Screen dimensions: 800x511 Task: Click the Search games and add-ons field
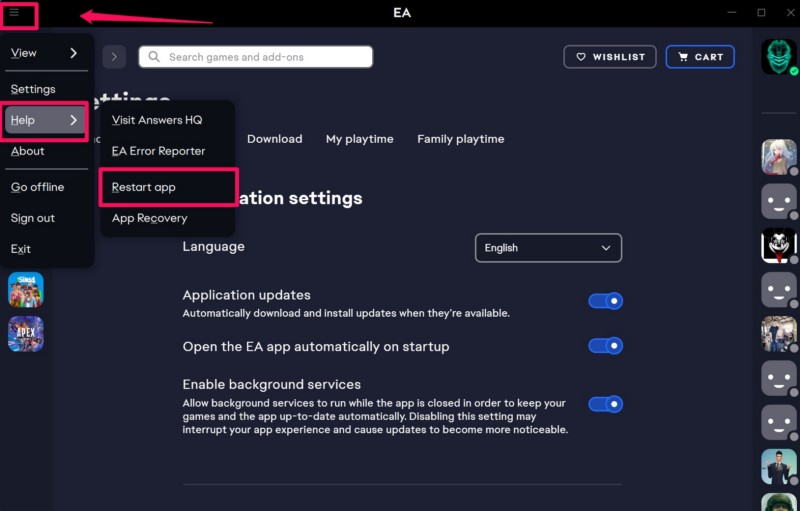coord(256,57)
